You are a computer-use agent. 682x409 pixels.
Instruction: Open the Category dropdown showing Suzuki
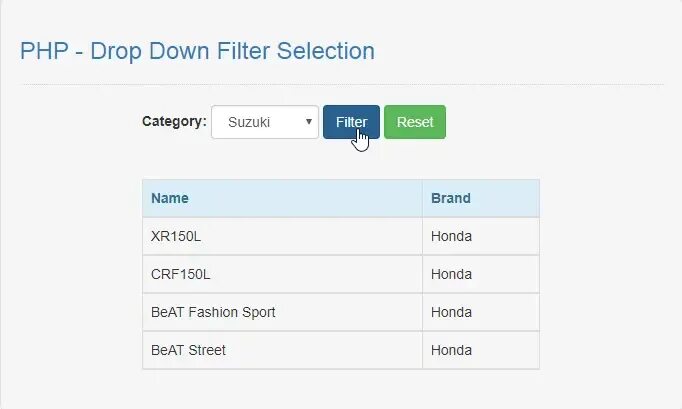point(262,122)
